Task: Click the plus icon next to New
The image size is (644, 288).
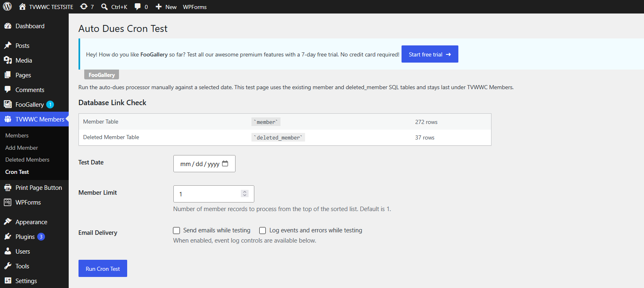Action: [x=159, y=7]
